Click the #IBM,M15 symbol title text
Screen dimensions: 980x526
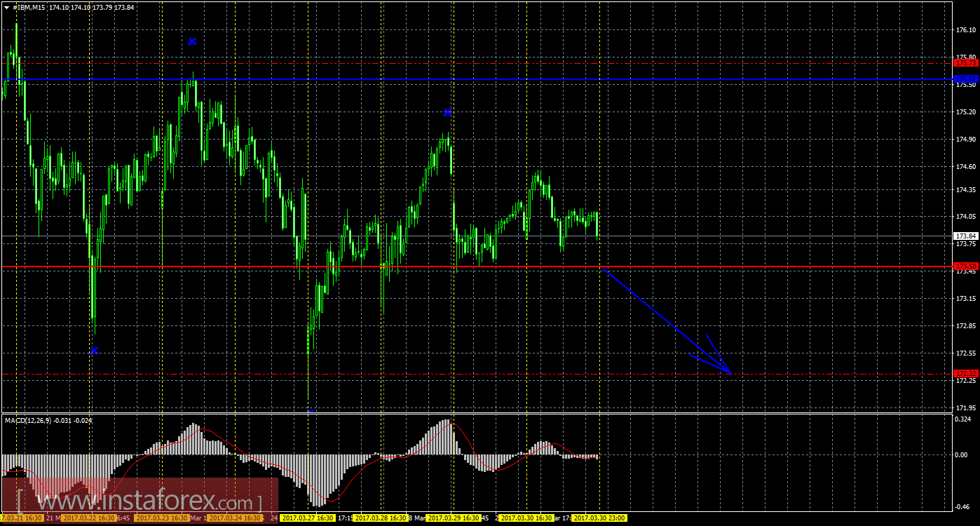click(x=29, y=7)
